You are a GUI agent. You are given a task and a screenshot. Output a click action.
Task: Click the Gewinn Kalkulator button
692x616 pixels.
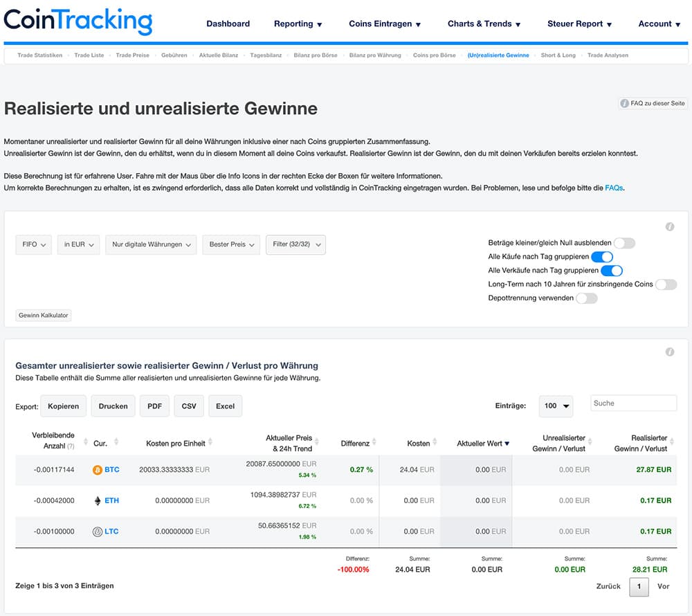pos(43,316)
